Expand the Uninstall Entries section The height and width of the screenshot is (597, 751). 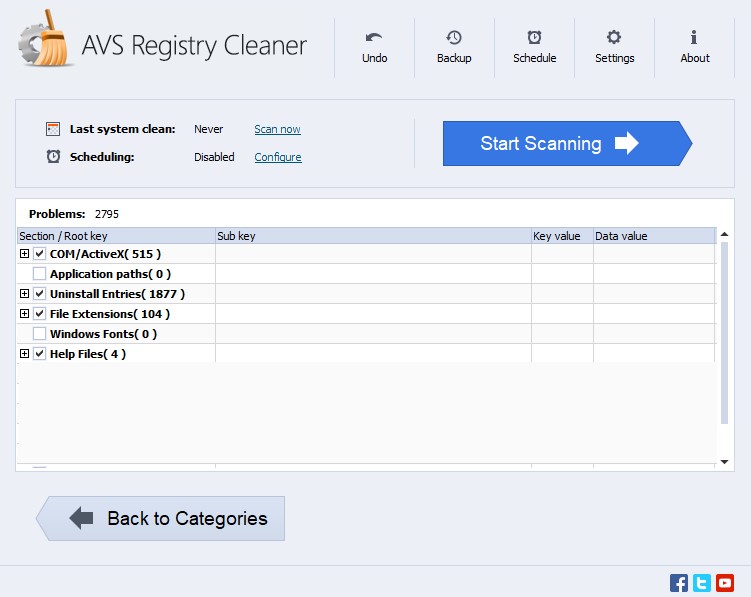click(x=24, y=293)
